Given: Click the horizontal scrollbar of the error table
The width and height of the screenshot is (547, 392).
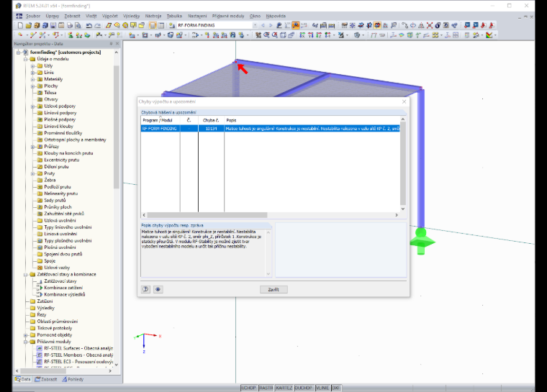Looking at the screenshot, I should [207, 215].
